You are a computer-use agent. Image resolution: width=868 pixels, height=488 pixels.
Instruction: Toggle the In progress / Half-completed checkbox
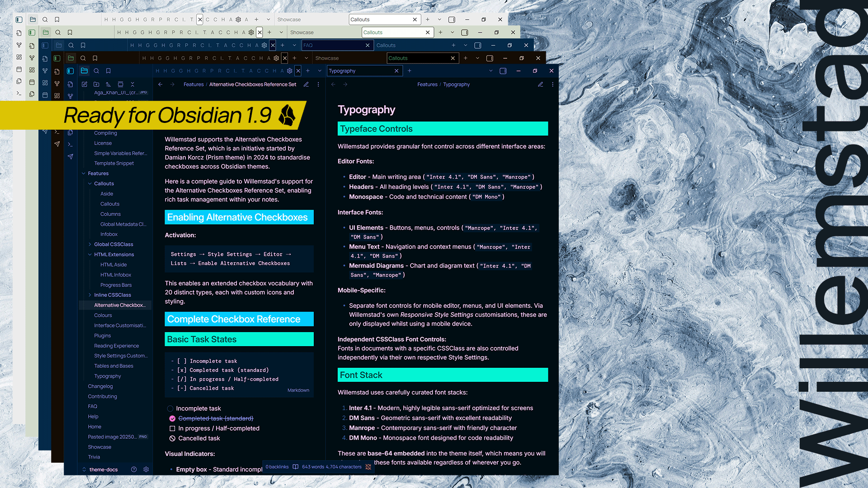[x=172, y=428]
